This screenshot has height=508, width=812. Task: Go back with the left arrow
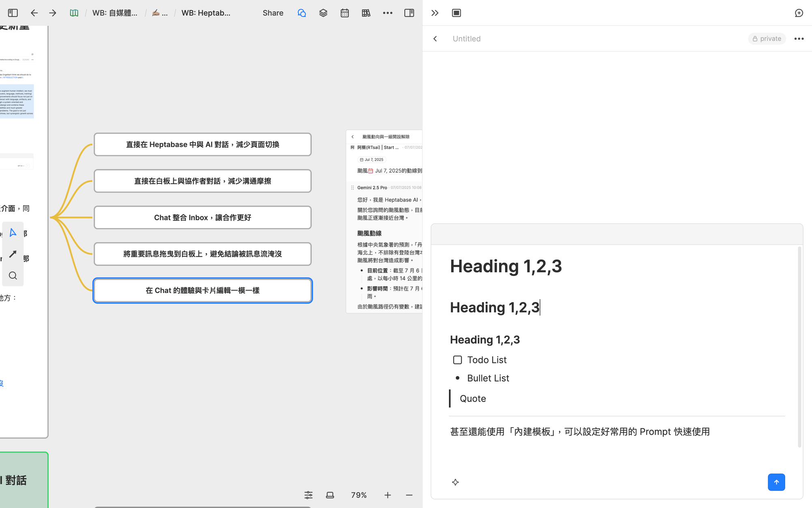click(34, 13)
